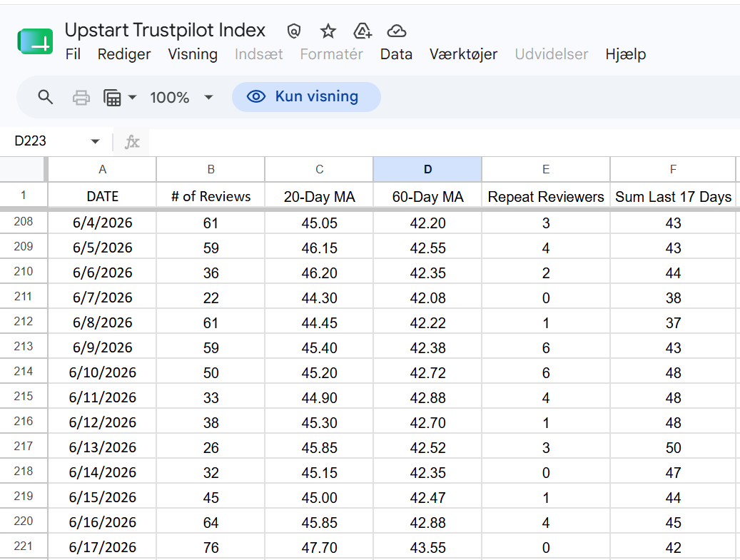Open the Data menu
Viewport: 740px width, 560px height.
[396, 54]
